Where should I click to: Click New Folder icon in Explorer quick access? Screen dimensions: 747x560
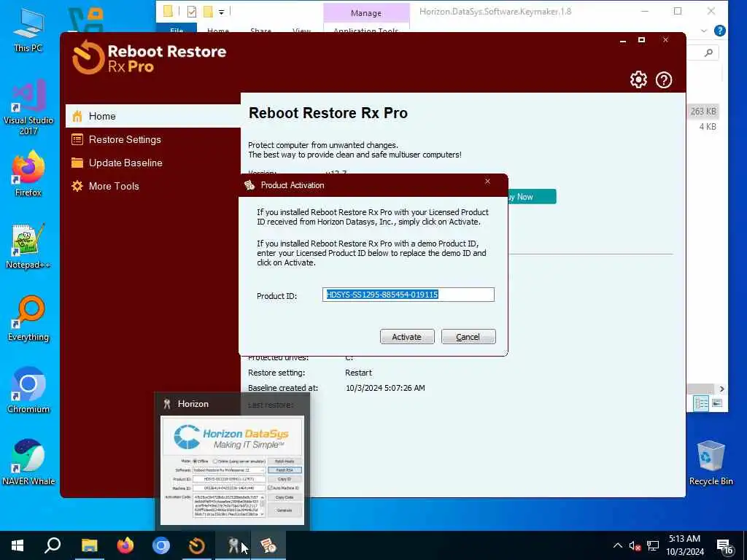point(208,12)
